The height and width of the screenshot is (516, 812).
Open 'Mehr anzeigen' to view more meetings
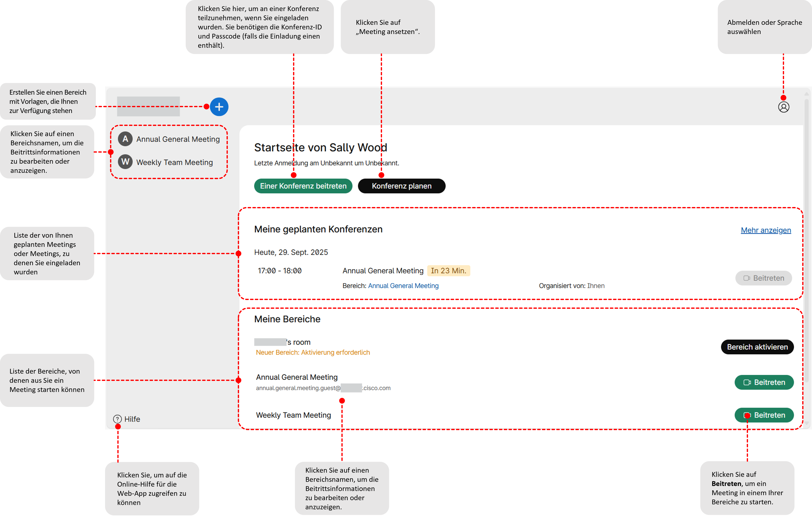(x=766, y=230)
